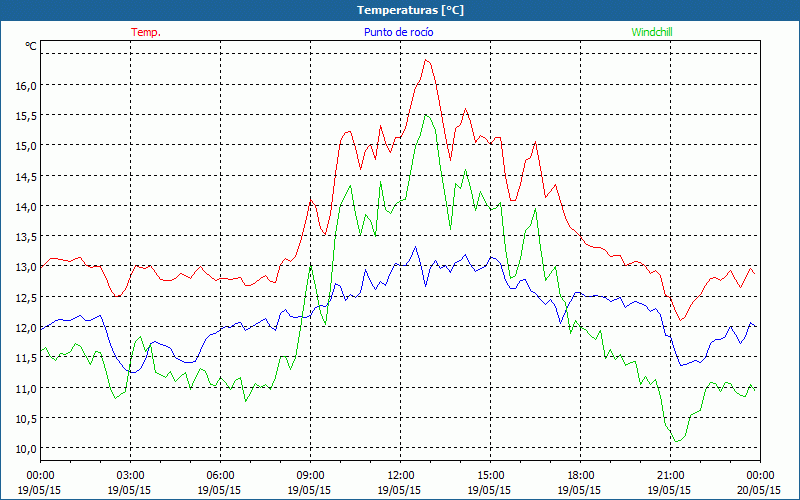Click the "19/05/15" date beneath 12:00

click(x=399, y=490)
